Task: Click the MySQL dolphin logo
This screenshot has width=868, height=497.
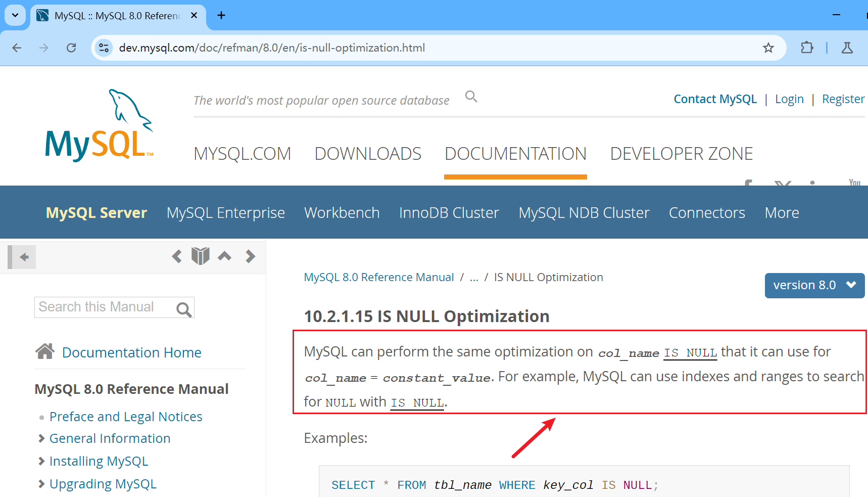Action: [x=100, y=125]
